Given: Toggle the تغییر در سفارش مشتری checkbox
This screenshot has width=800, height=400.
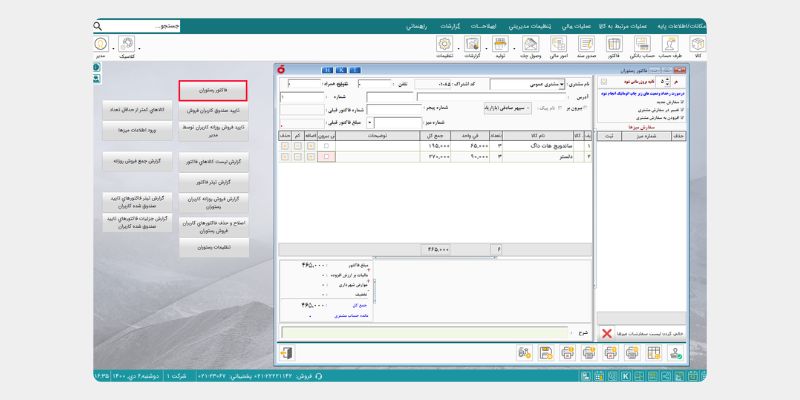Looking at the screenshot, I should 683,110.
